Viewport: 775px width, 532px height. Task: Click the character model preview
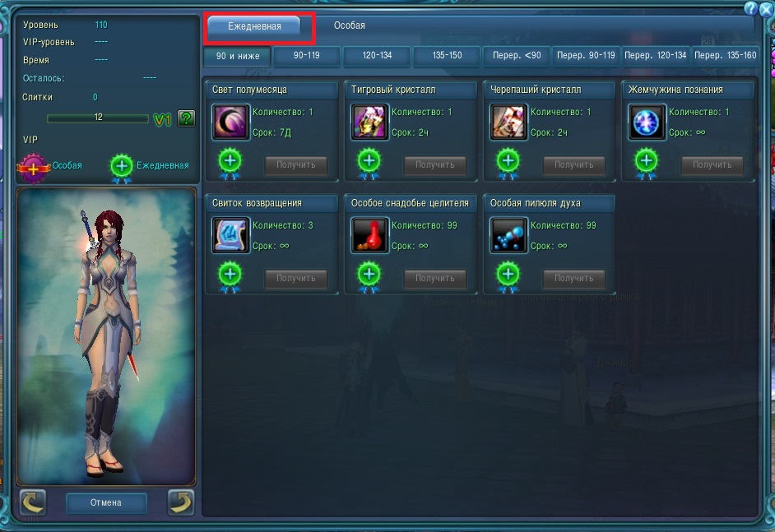[106, 337]
